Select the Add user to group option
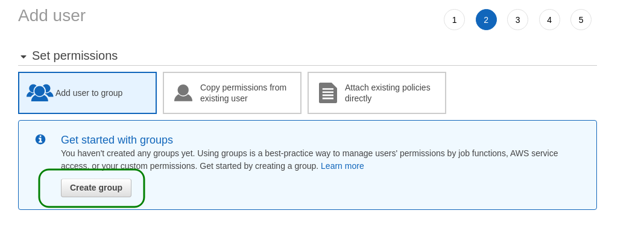Viewport: 644px width, 225px height. [87, 93]
